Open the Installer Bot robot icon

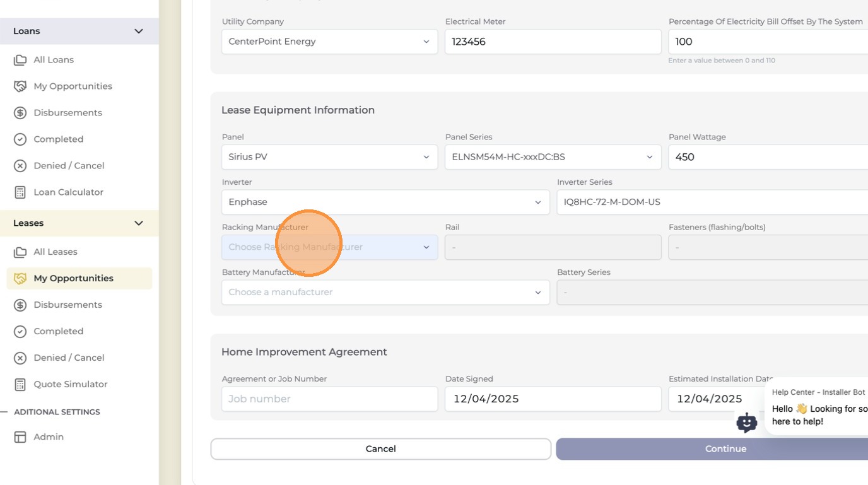(747, 423)
